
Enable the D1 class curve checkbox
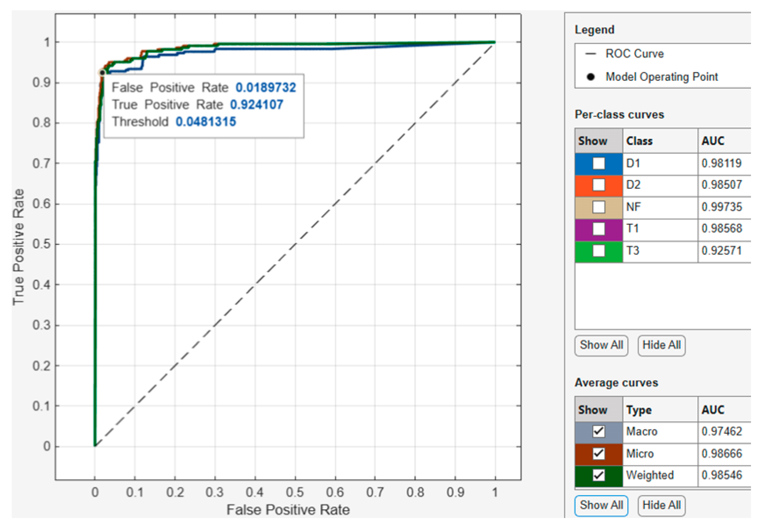(598, 163)
